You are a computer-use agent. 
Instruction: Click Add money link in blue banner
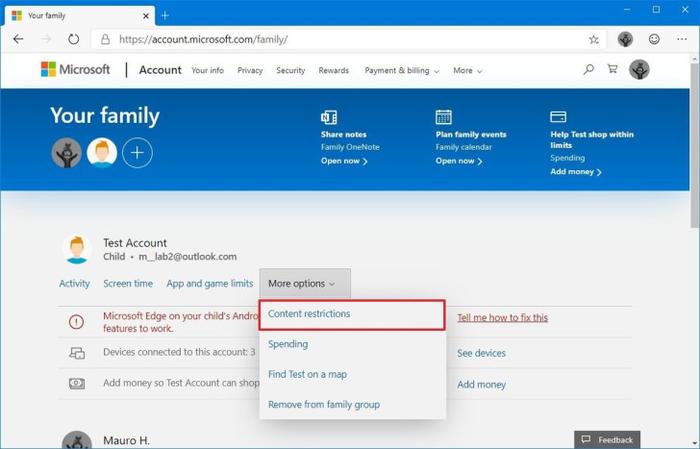pyautogui.click(x=575, y=172)
